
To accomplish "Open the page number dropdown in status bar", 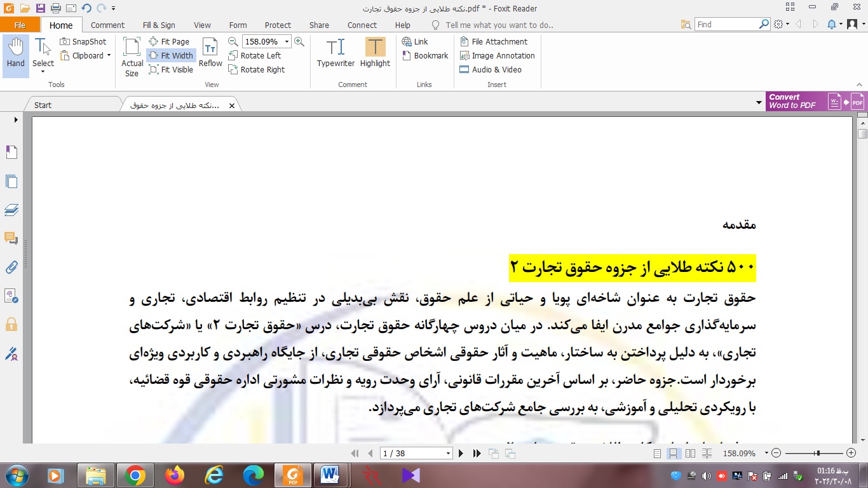I will click(x=448, y=454).
